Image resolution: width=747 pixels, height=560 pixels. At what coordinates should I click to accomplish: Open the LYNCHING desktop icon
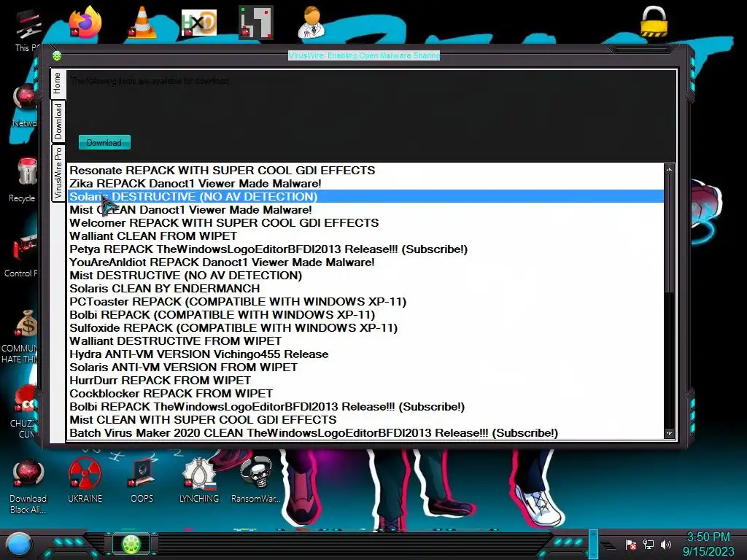point(199,480)
